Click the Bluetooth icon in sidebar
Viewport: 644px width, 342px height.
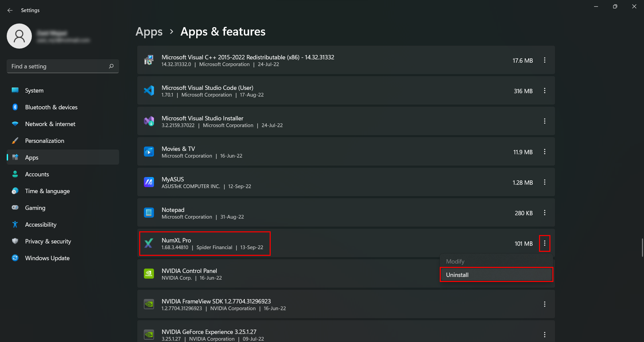point(15,107)
